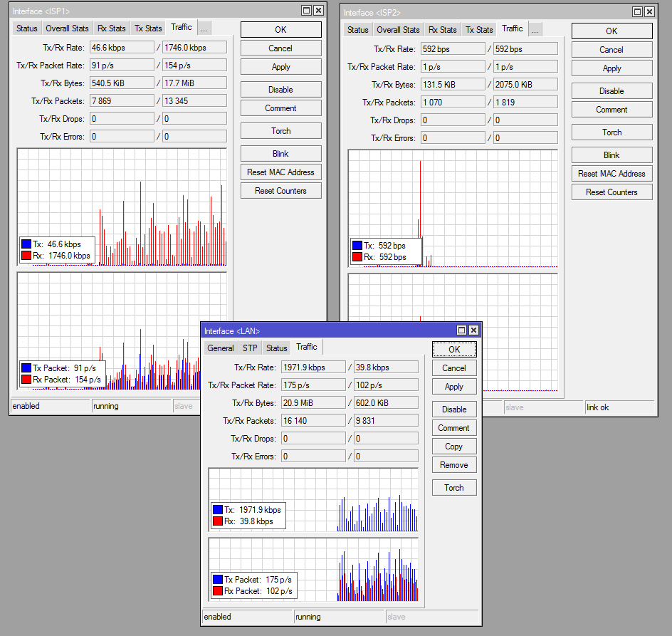The height and width of the screenshot is (636, 672).
Task: Copy the LAN interface settings
Action: click(x=454, y=446)
